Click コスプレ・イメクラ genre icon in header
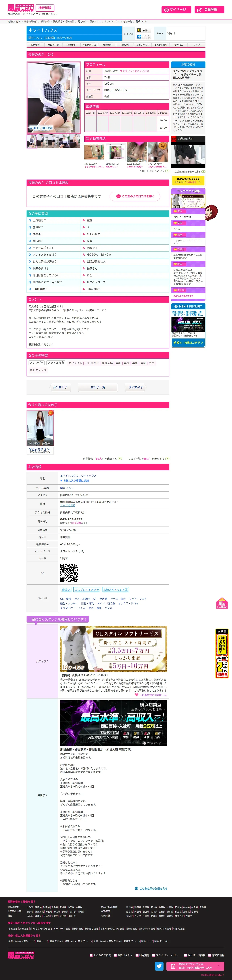 [144, 37]
